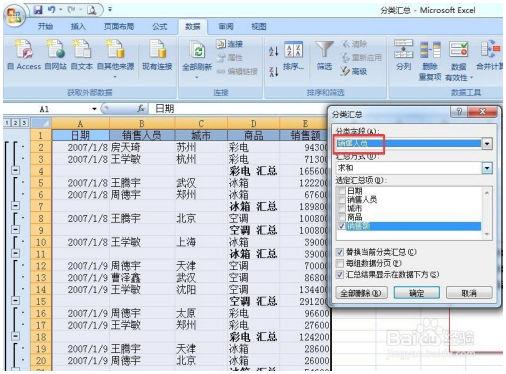Import data from Access

[x=24, y=55]
